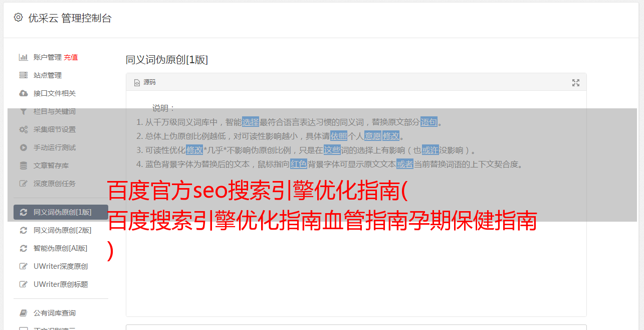Click the highlighted word 红色 in line four
The height and width of the screenshot is (330, 644).
(298, 164)
